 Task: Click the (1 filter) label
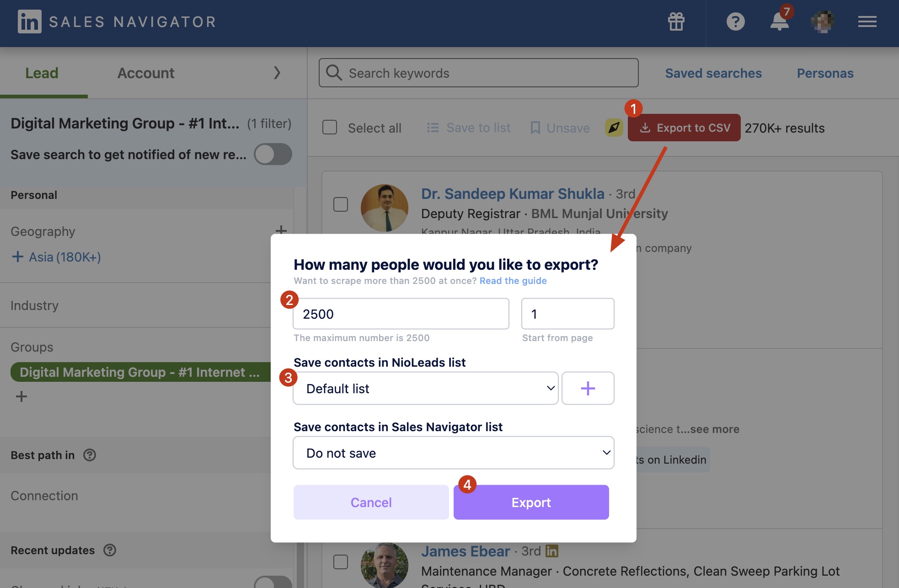point(269,123)
